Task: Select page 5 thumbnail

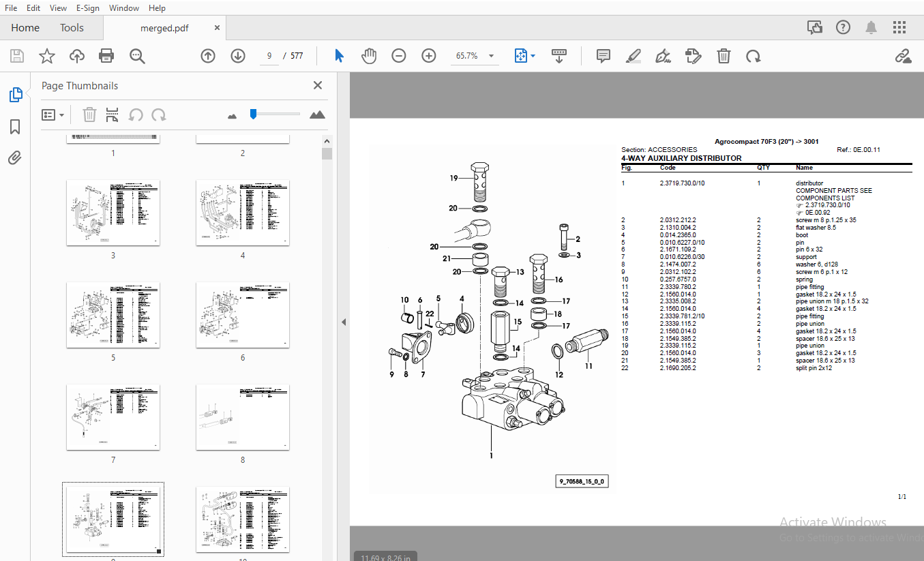Action: click(113, 315)
